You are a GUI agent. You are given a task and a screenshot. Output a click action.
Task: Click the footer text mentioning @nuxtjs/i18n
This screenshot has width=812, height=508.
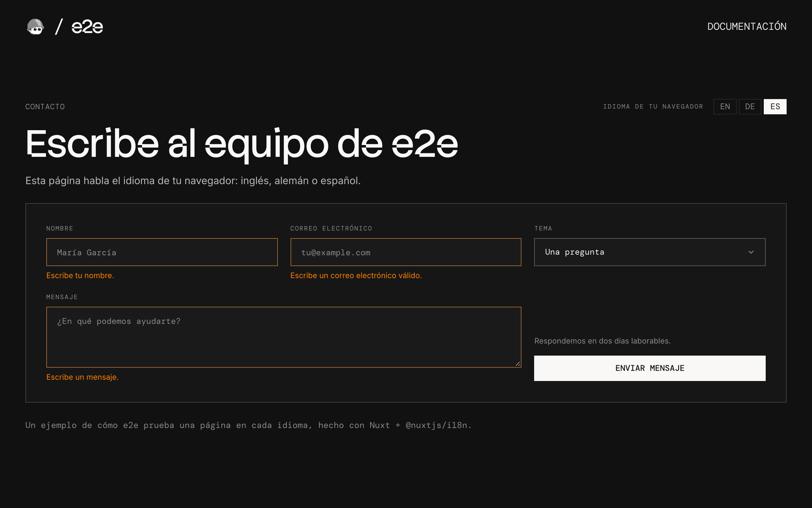point(249,425)
